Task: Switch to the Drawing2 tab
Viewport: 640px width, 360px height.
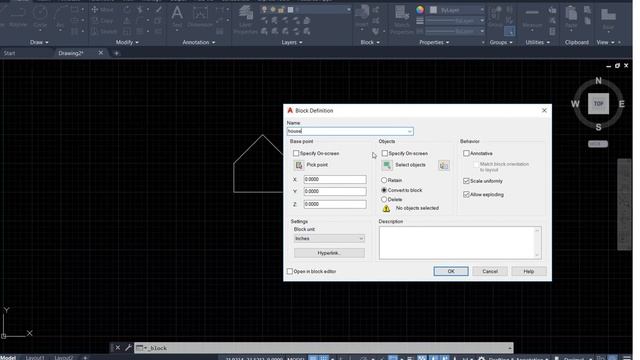Action: click(x=71, y=53)
